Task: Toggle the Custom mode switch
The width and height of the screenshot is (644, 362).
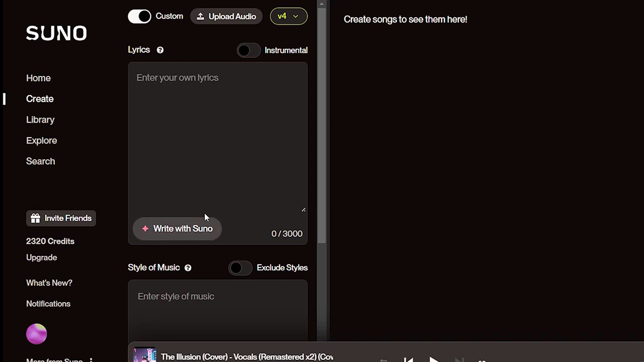Action: pos(140,16)
